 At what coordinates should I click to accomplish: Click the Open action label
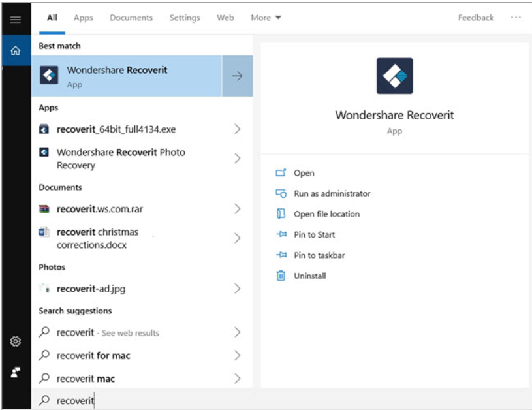point(304,173)
